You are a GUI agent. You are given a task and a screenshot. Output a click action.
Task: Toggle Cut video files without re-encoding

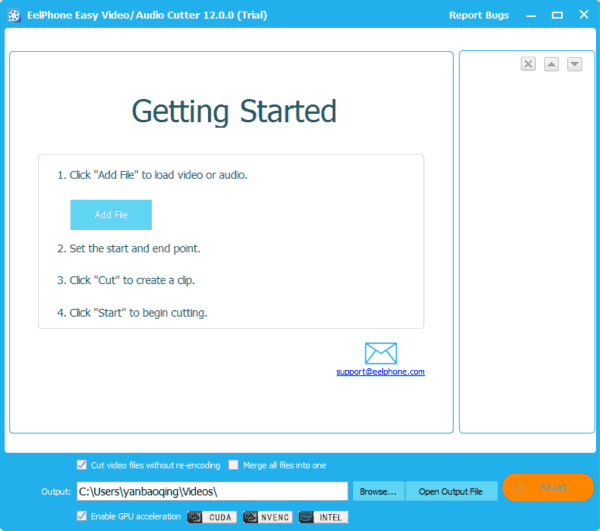click(x=82, y=465)
